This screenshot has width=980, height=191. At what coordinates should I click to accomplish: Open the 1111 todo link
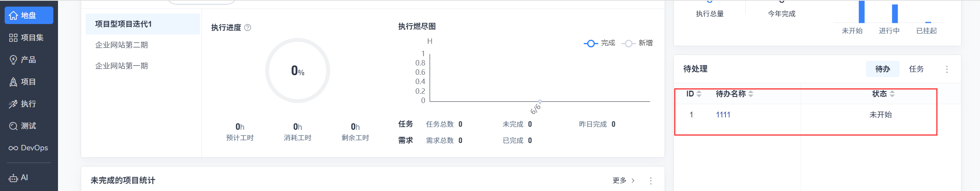click(723, 115)
